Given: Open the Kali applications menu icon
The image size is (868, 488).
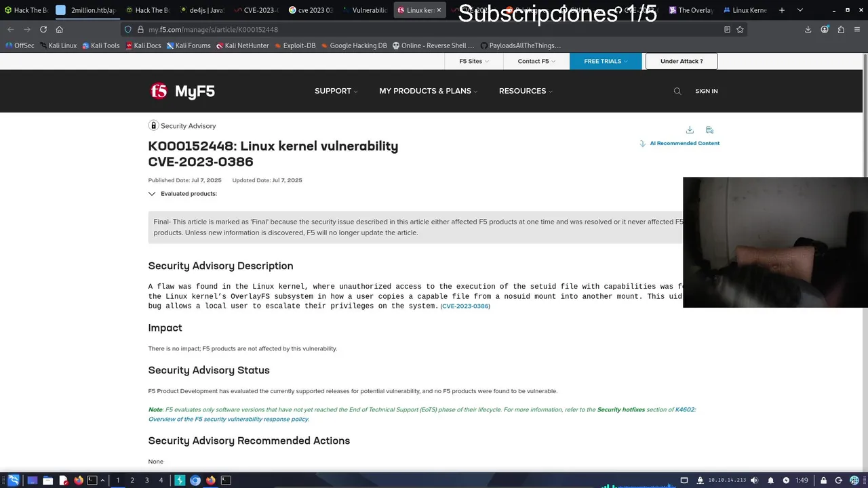Looking at the screenshot, I should pos(13,480).
